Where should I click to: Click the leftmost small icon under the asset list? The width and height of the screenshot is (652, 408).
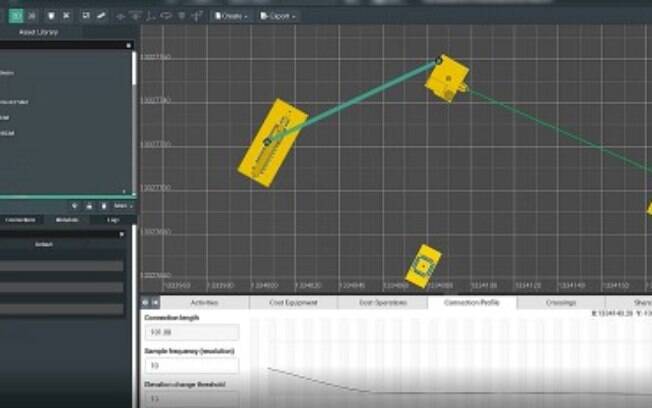tap(74, 206)
